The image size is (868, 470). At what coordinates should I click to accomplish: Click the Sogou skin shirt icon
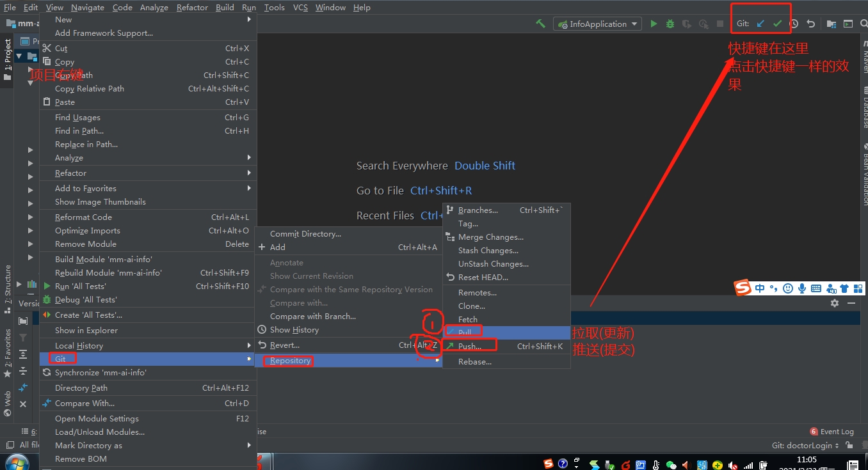844,288
